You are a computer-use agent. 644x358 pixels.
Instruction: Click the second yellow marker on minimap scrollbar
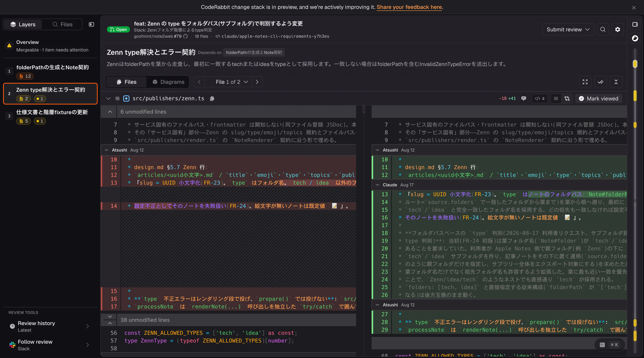tap(635, 95)
